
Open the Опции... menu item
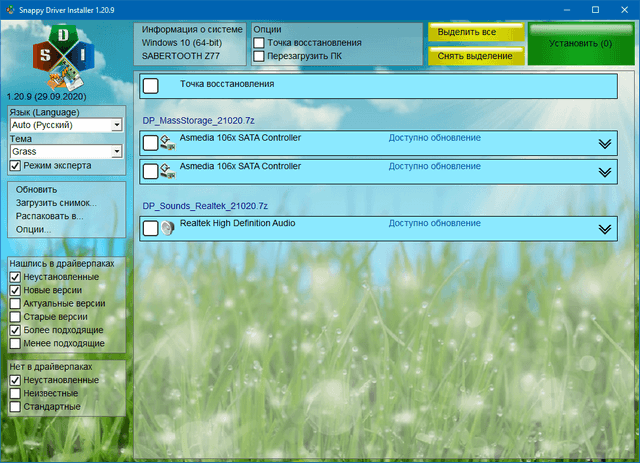(33, 229)
